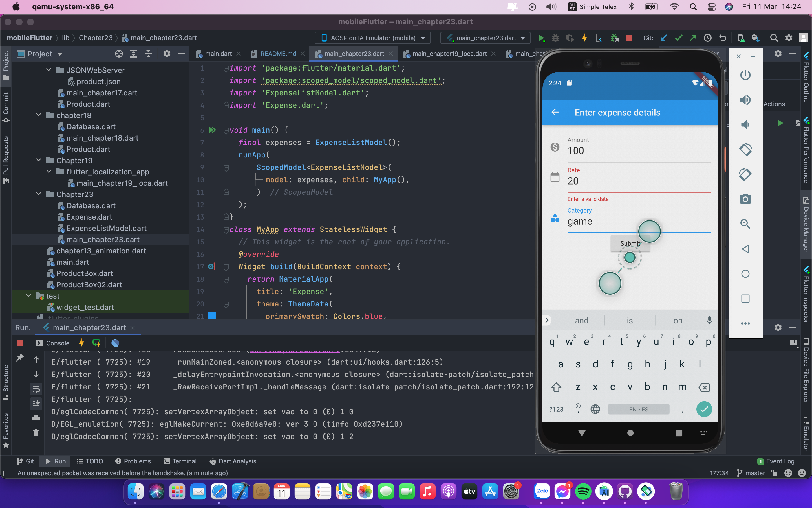Open Dart Analysis tool window tab

233,461
